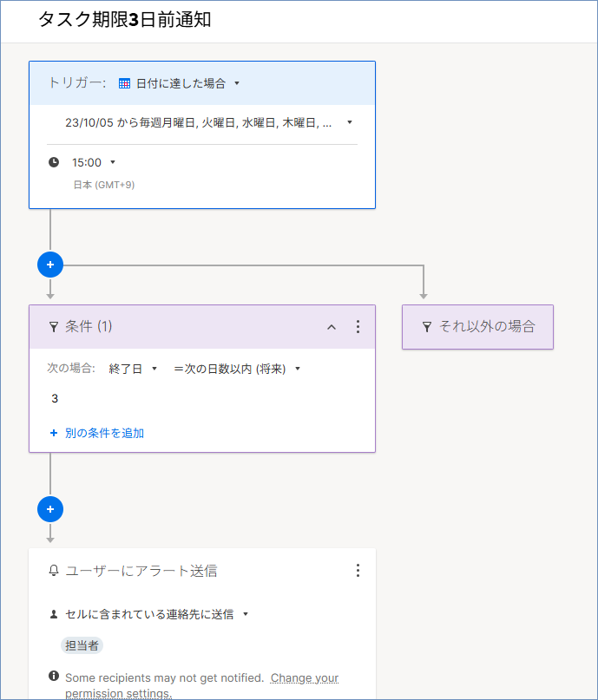Collapse the 条件 (1) block with the chevron
This screenshot has width=598, height=700.
click(x=331, y=327)
